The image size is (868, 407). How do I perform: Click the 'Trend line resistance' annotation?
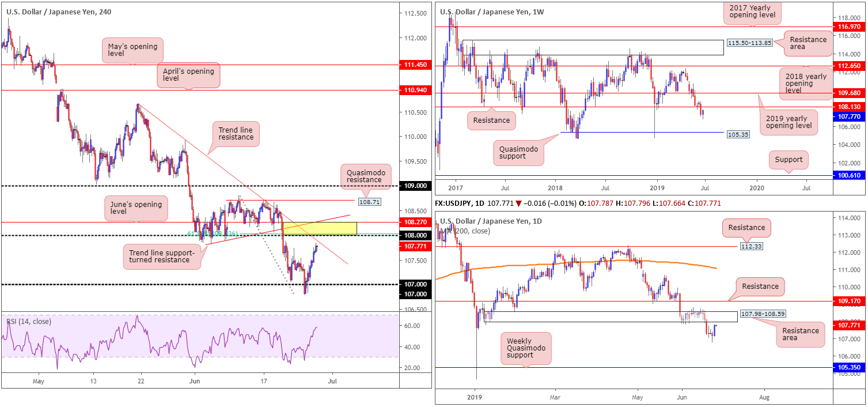coord(237,133)
